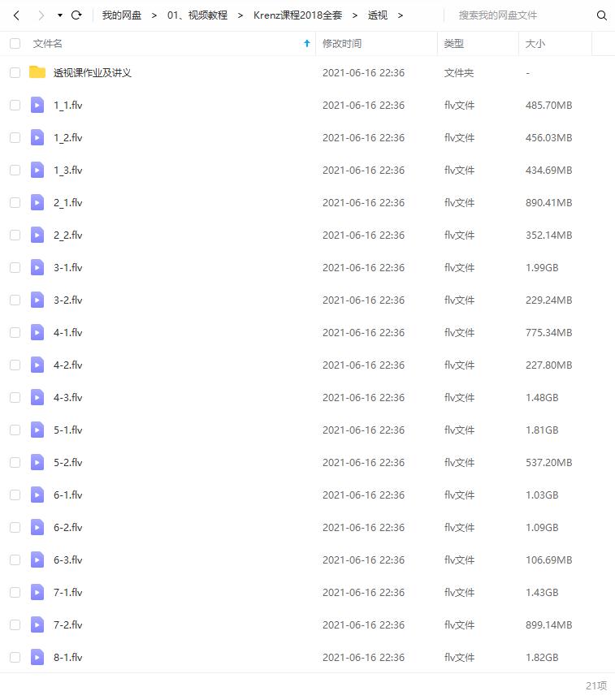The image size is (615, 700).
Task: Click video icon of 6-3.flv
Action: click(37, 560)
